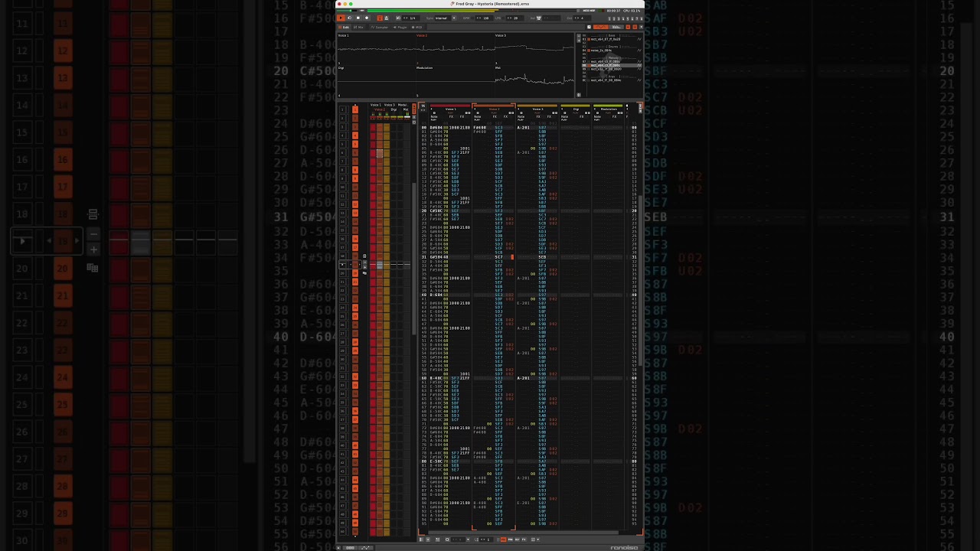Select the Digi track header

click(x=576, y=109)
